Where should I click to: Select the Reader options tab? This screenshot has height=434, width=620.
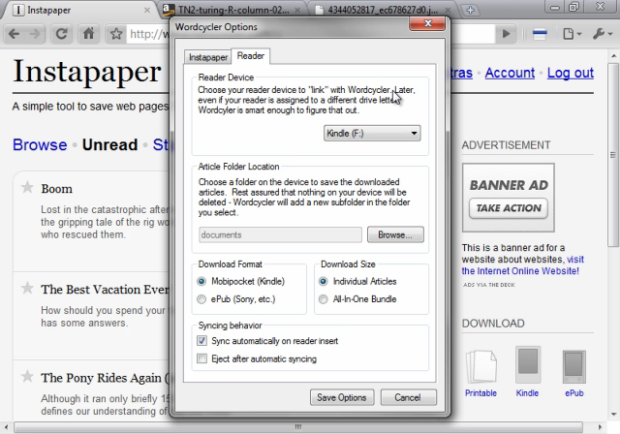point(251,56)
